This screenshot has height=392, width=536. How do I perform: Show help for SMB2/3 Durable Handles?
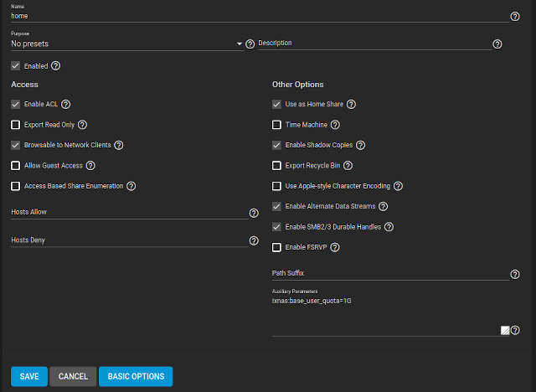[389, 227]
